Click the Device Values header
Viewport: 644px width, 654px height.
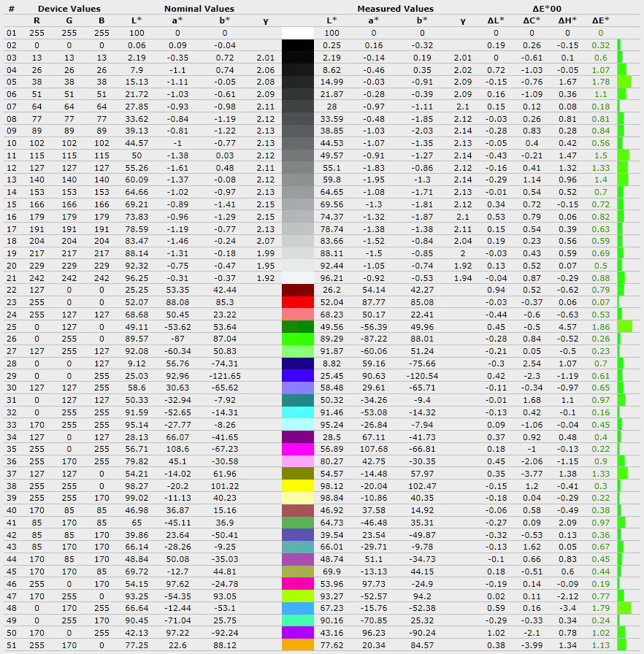pyautogui.click(x=69, y=9)
